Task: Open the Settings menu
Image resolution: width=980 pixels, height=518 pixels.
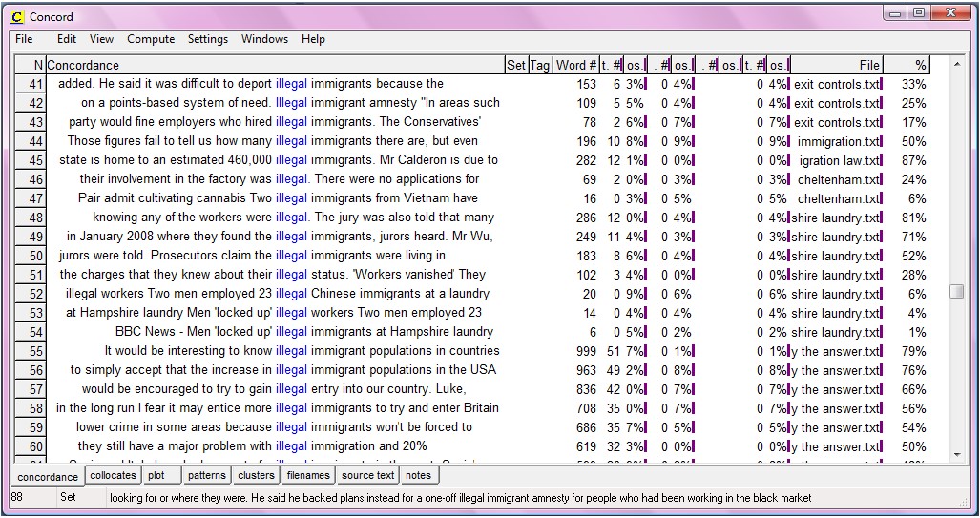Action: [207, 39]
